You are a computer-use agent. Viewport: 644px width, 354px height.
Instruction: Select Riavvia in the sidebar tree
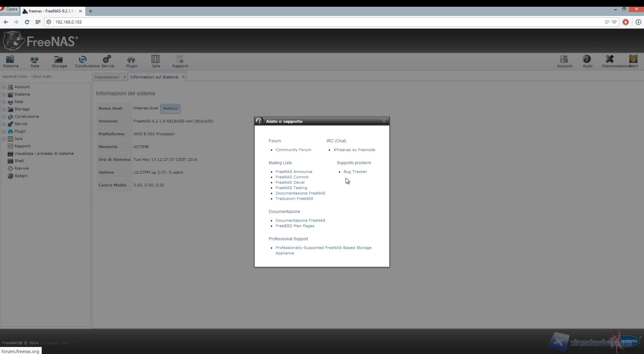tap(21, 168)
